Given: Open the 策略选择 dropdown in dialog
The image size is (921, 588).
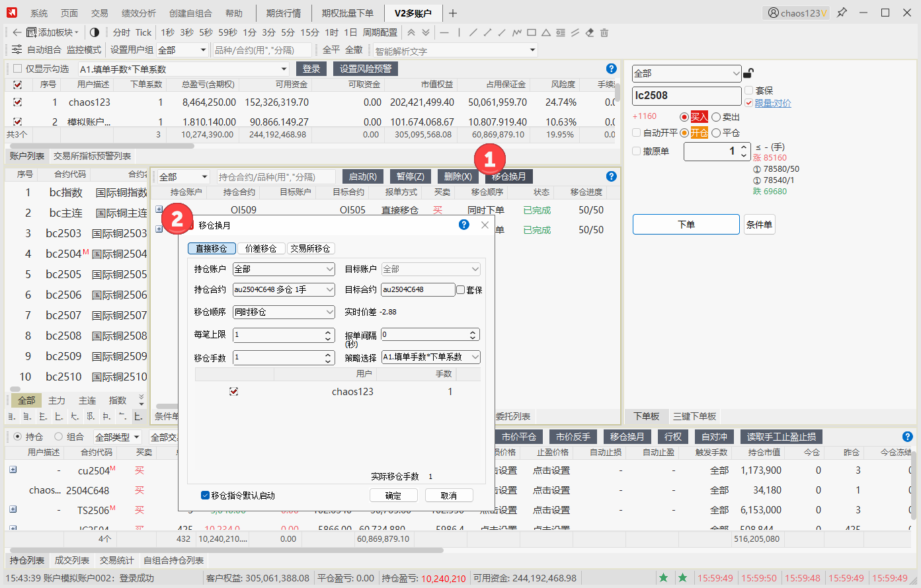Looking at the screenshot, I should click(x=431, y=357).
